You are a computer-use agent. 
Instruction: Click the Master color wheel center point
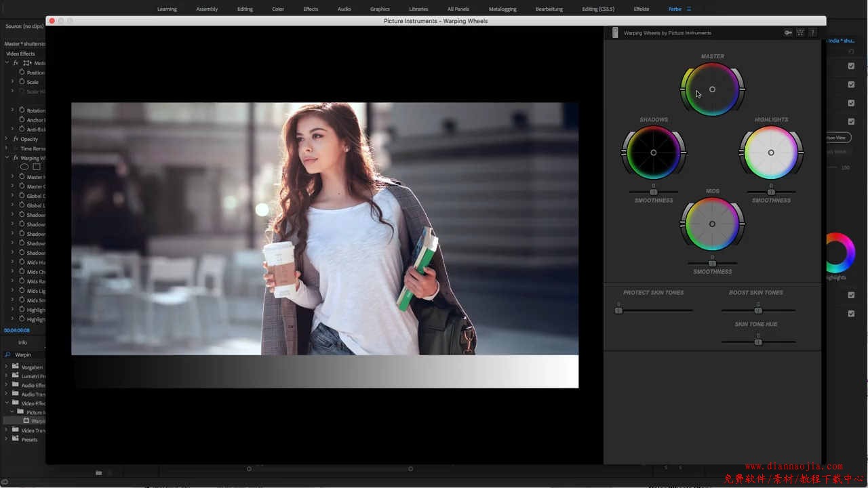(712, 89)
